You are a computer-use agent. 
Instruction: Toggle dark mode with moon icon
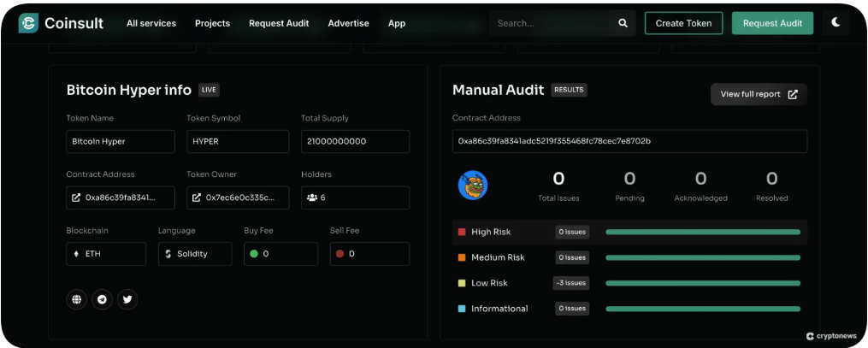836,23
